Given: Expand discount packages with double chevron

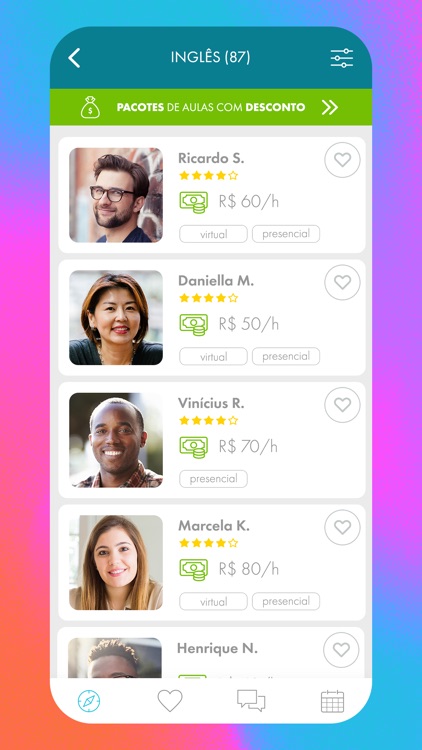Looking at the screenshot, I should [x=330, y=107].
